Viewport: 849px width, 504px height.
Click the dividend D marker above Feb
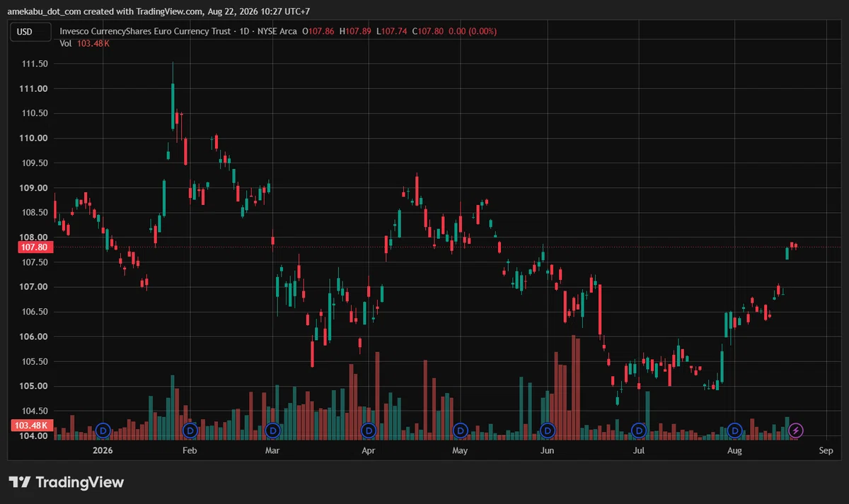(x=190, y=430)
